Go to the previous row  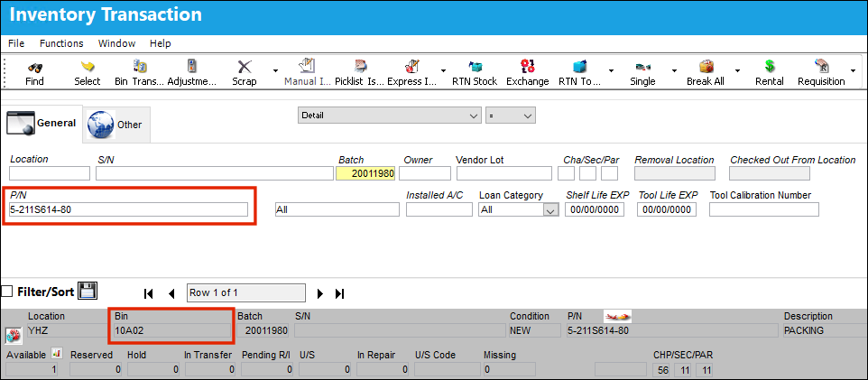(171, 293)
